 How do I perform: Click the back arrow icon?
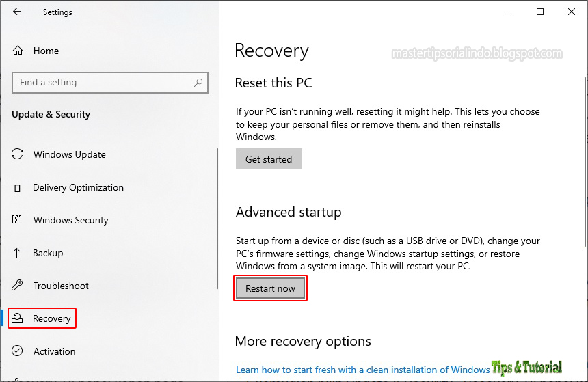[x=17, y=12]
